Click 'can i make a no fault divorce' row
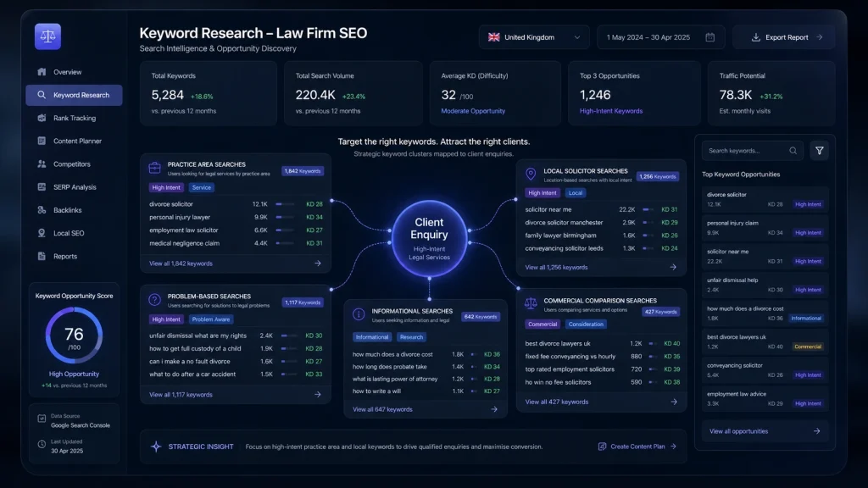This screenshot has width=868, height=488. pos(236,361)
